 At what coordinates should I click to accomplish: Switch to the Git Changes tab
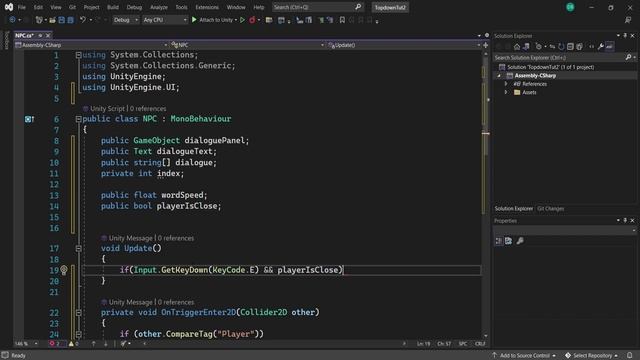point(550,209)
